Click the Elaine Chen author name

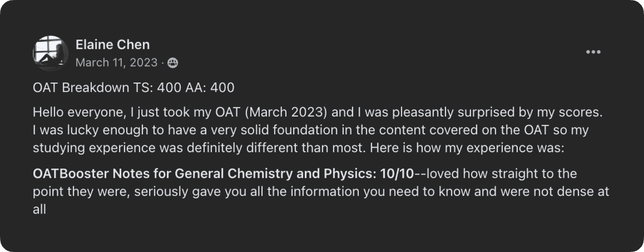coord(113,44)
